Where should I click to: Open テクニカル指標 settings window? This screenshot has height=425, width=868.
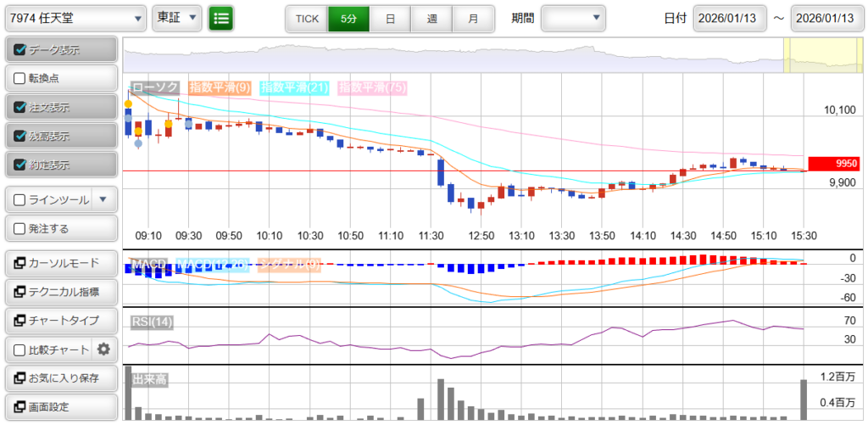[60, 292]
